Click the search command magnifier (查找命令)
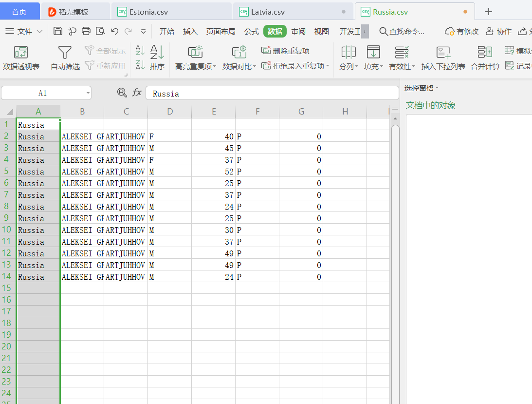The image size is (532, 404). (384, 31)
